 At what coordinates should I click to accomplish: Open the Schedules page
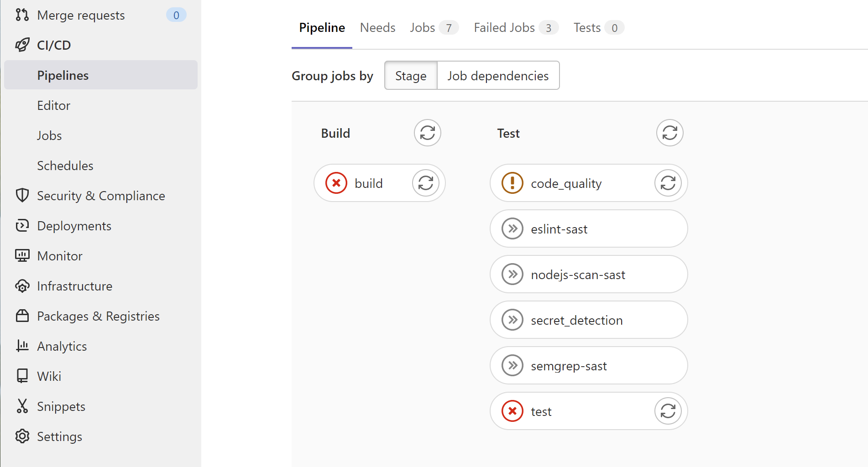pyautogui.click(x=65, y=166)
